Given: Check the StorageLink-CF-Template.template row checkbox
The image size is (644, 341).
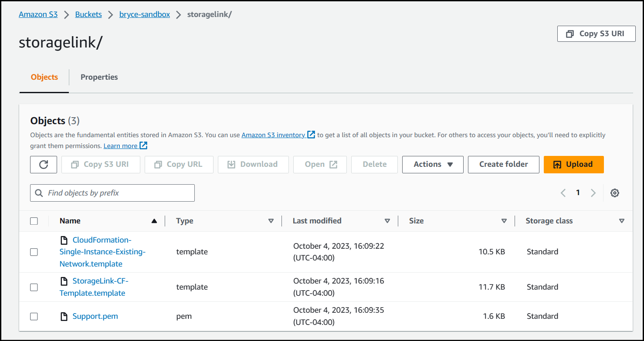Looking at the screenshot, I should pos(34,287).
